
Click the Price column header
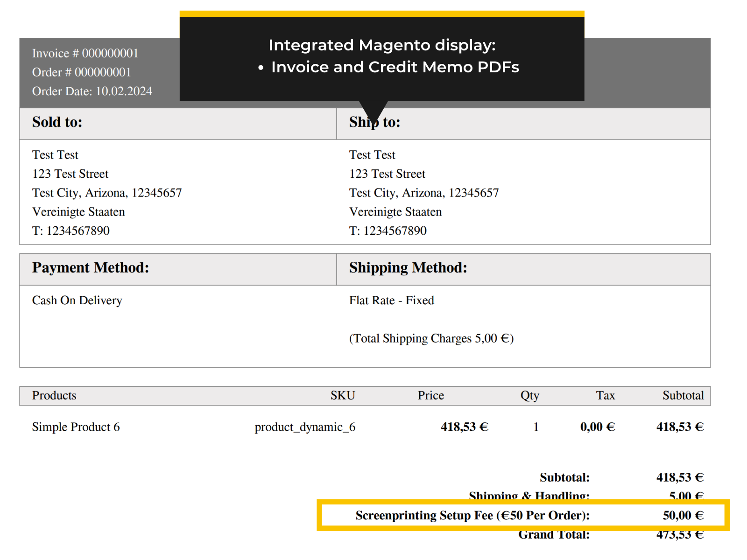[430, 396]
